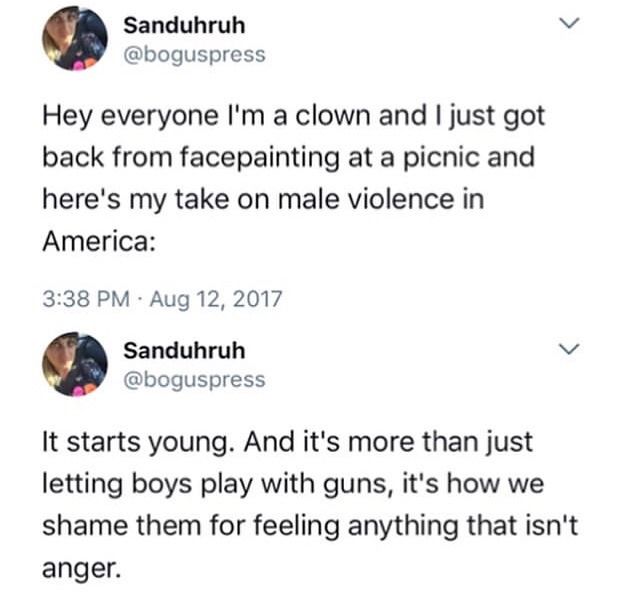Open the first tweet's profile picture
This screenshot has height=593, width=640.
[x=75, y=38]
